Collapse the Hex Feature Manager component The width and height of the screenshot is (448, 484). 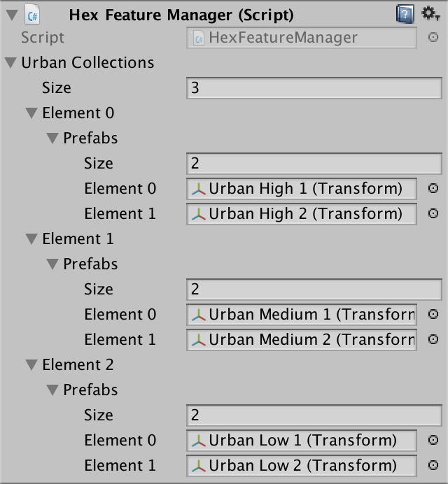coord(9,13)
